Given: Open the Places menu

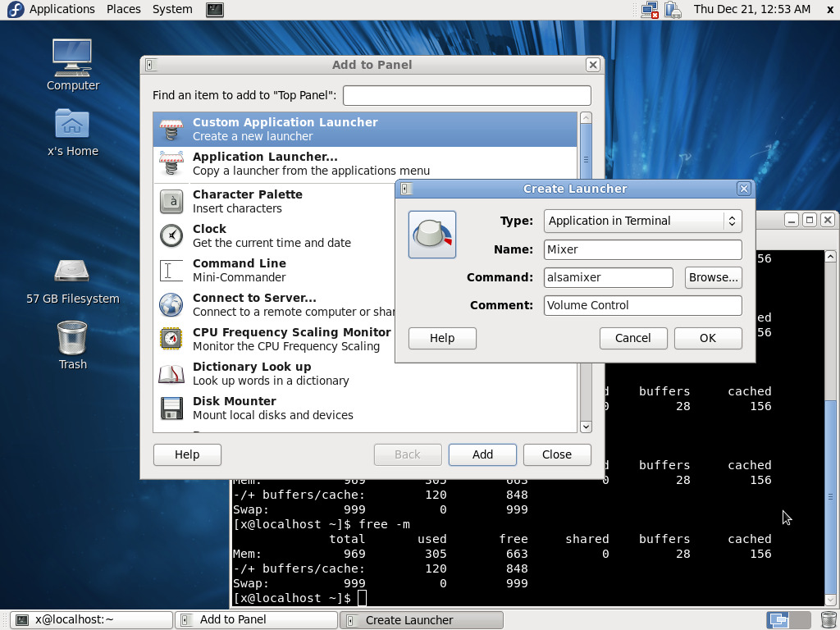Looking at the screenshot, I should tap(123, 9).
